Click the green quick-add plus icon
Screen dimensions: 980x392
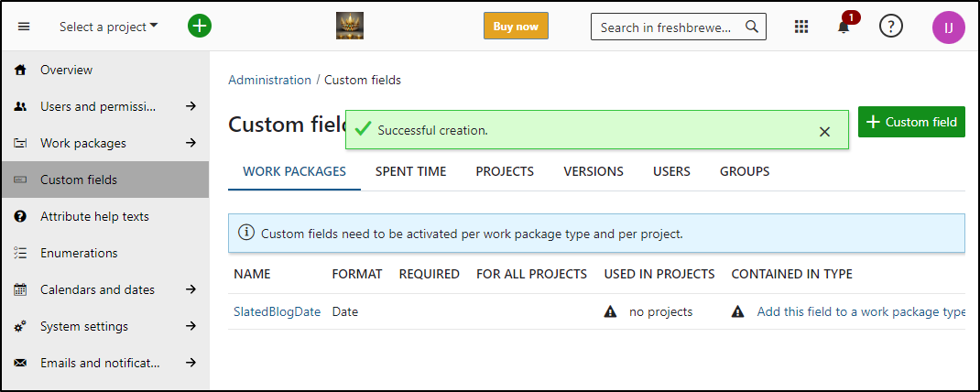click(x=200, y=27)
